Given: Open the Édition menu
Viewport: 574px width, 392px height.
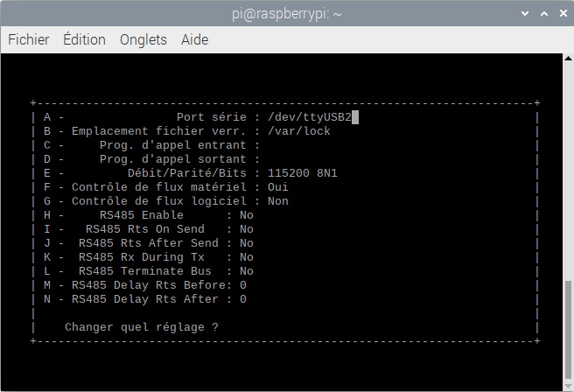Looking at the screenshot, I should coord(84,39).
